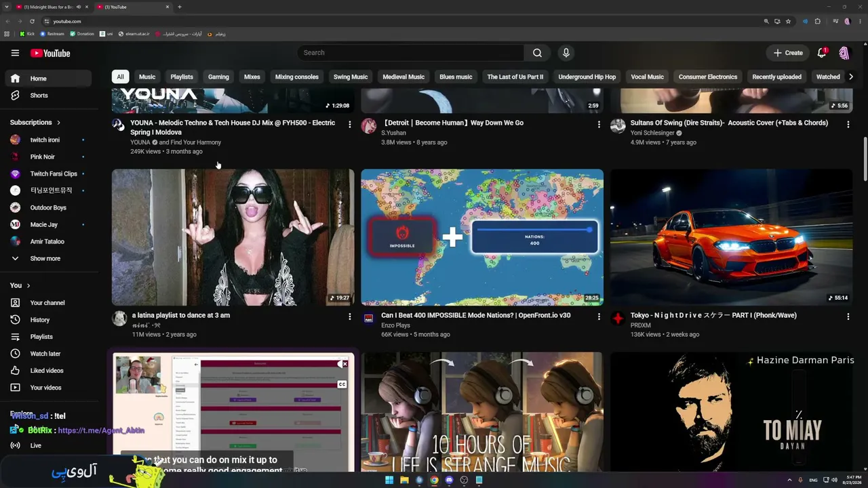Image resolution: width=868 pixels, height=488 pixels.
Task: Open Yoni Schlesinger channel link
Action: pos(652,133)
